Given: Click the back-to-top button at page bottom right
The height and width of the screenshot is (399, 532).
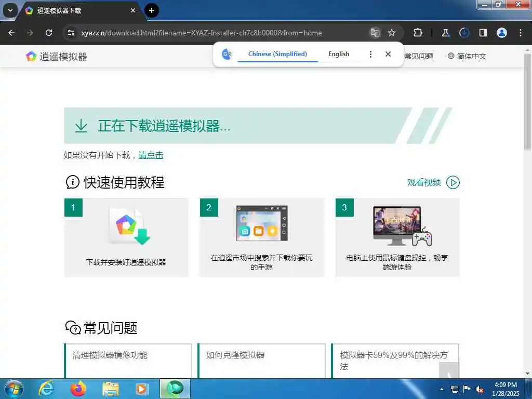Looking at the screenshot, I should pos(449,370).
